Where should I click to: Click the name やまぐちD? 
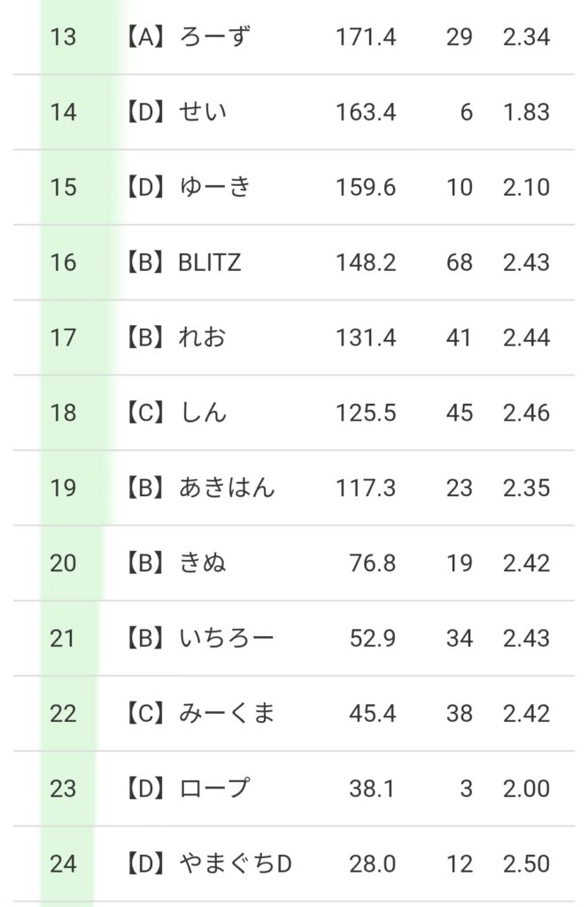(235, 864)
